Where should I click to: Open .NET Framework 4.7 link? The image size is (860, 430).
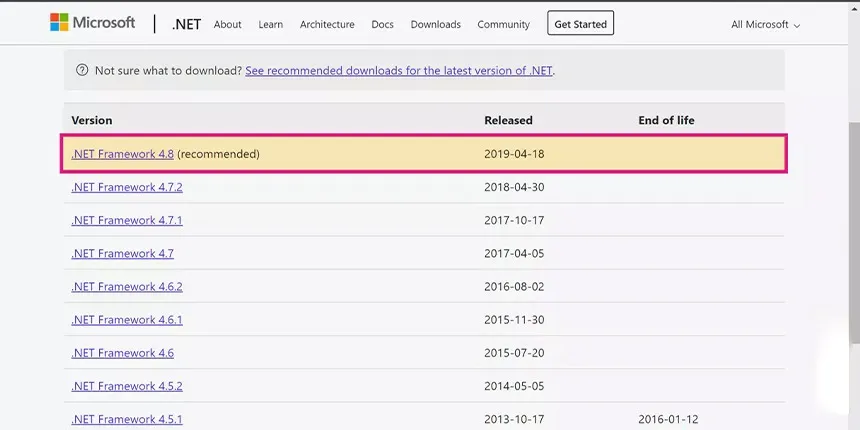(122, 253)
